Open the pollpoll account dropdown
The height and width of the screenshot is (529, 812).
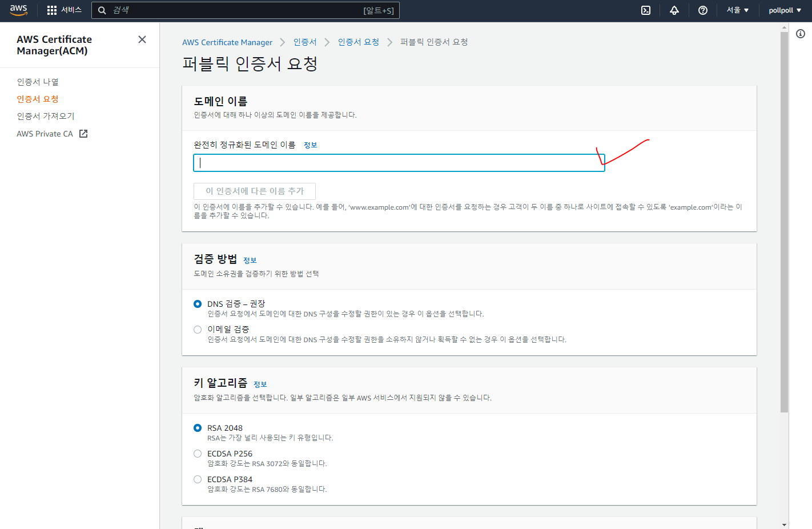tap(785, 10)
